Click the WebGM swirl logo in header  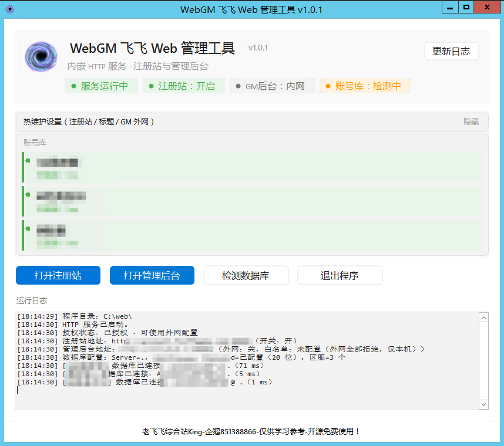click(x=41, y=56)
